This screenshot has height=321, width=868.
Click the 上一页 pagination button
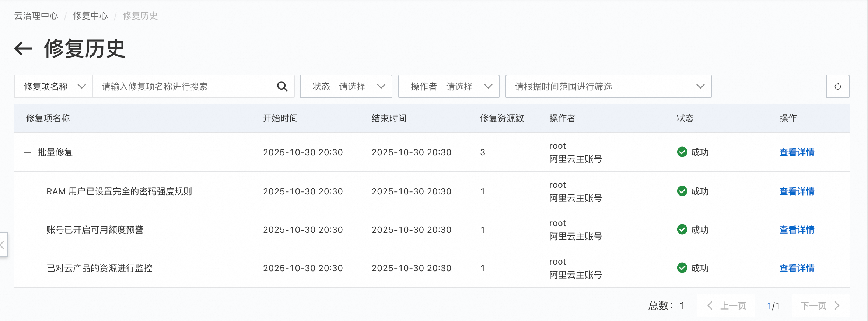click(x=726, y=306)
